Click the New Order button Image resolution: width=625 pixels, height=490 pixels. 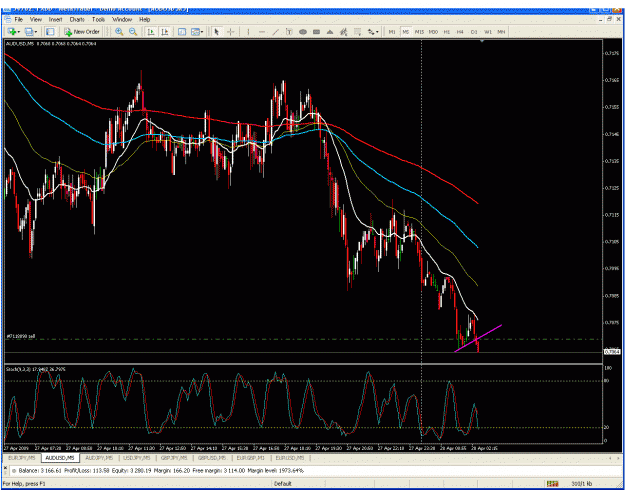[82, 32]
